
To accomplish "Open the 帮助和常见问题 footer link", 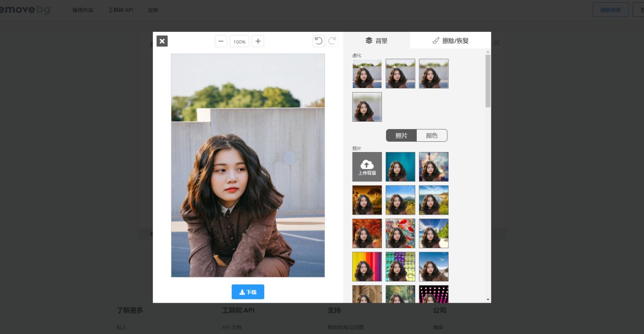I will tap(346, 327).
